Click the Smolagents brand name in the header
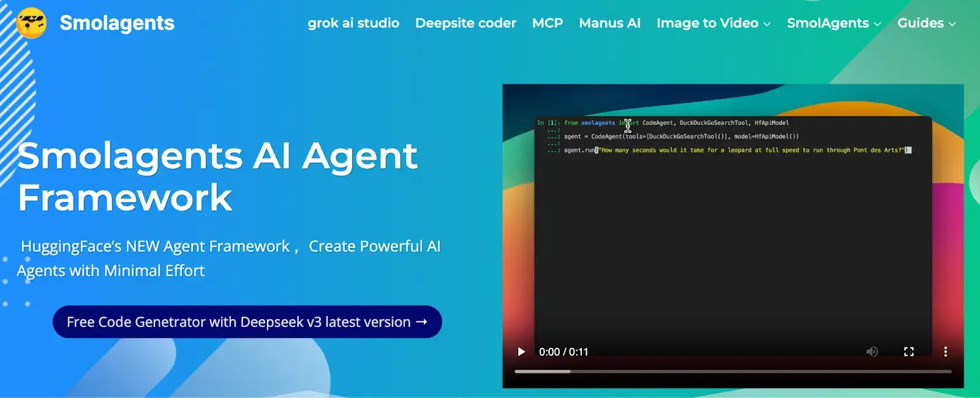Viewport: 980px width, 398px height. (117, 23)
